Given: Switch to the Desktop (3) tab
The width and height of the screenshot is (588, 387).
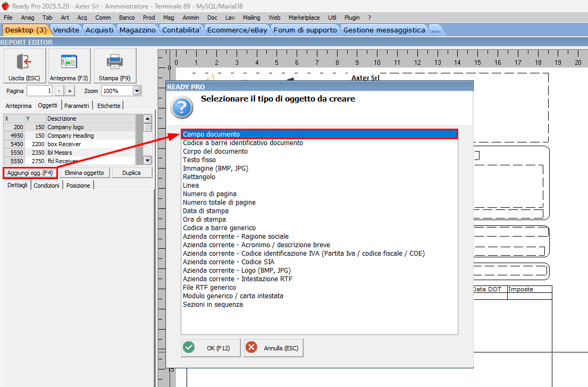Looking at the screenshot, I should click(x=26, y=30).
